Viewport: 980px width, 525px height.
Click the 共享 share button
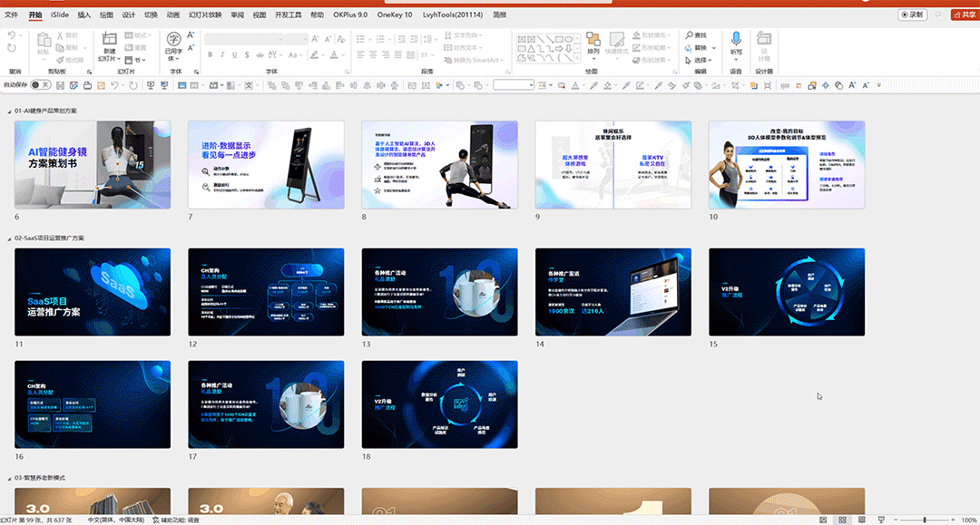(965, 15)
